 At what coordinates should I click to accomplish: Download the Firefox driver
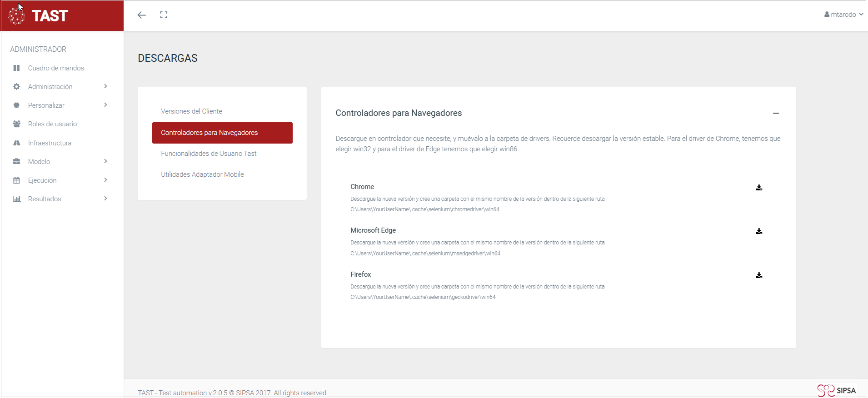coord(758,275)
